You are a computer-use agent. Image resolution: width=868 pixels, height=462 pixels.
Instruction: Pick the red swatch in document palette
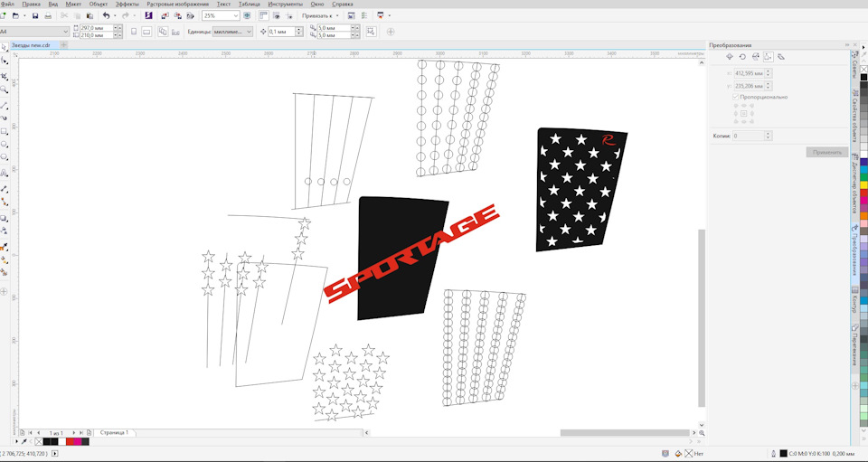70,441
